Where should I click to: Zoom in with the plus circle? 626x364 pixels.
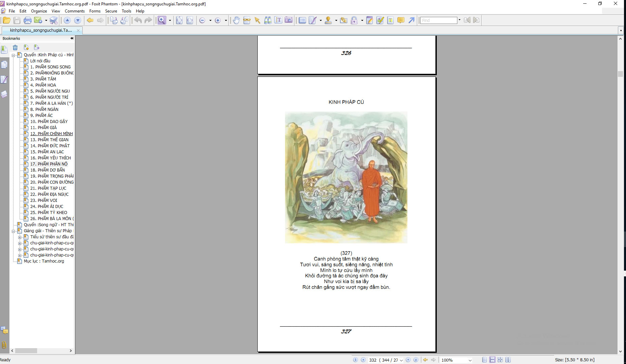pos(218,20)
